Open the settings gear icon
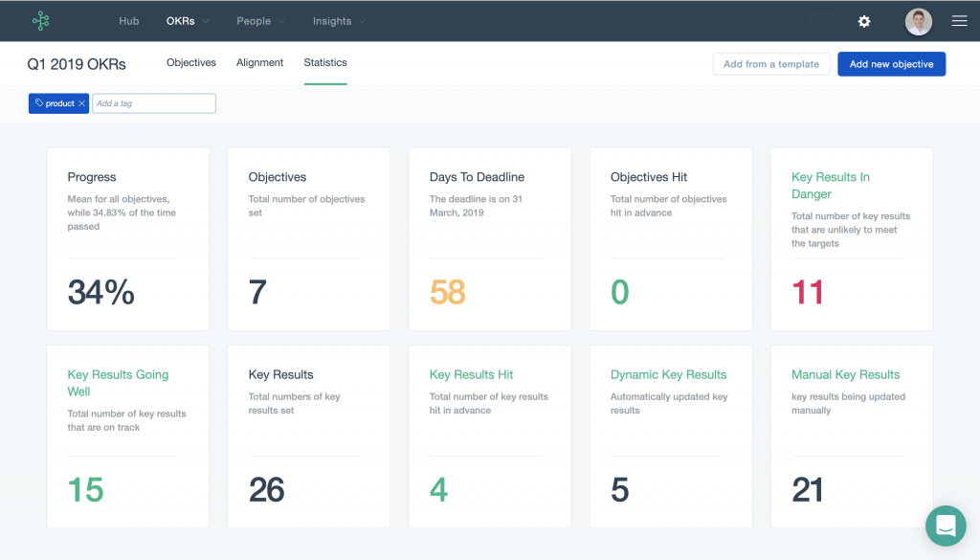This screenshot has width=980, height=560. coord(864,21)
